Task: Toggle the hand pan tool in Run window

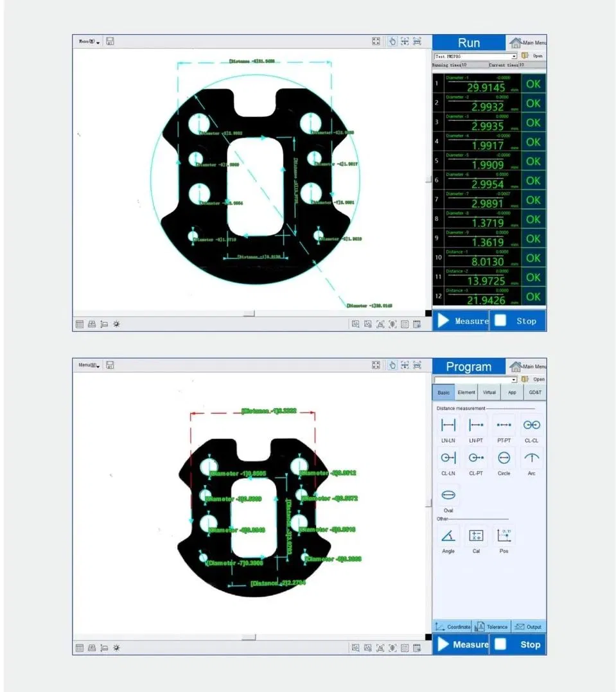Action: click(392, 42)
